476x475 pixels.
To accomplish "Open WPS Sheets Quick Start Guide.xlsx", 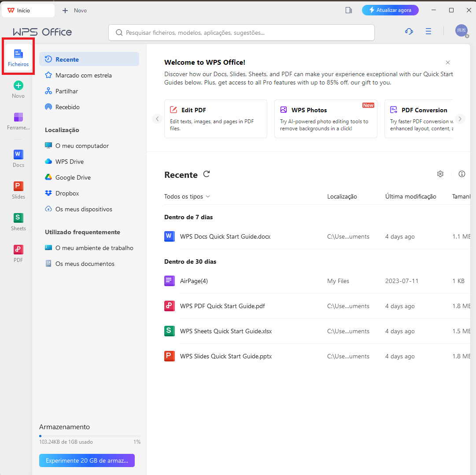I will 226,331.
